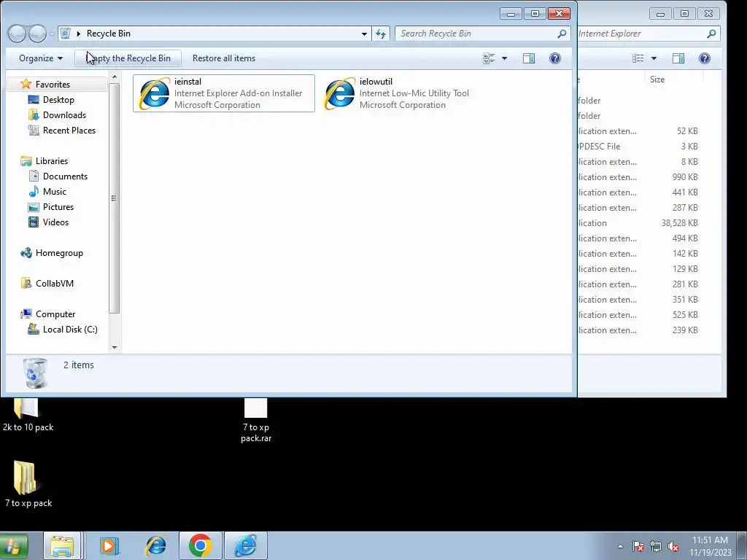The height and width of the screenshot is (560, 747).
Task: Click Empty the Recycle Bin
Action: [x=128, y=58]
